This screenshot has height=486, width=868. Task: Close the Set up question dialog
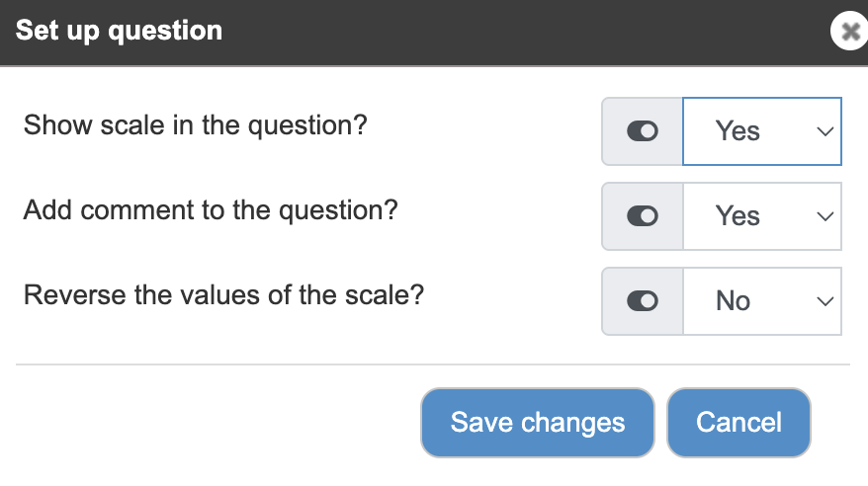[x=850, y=31]
